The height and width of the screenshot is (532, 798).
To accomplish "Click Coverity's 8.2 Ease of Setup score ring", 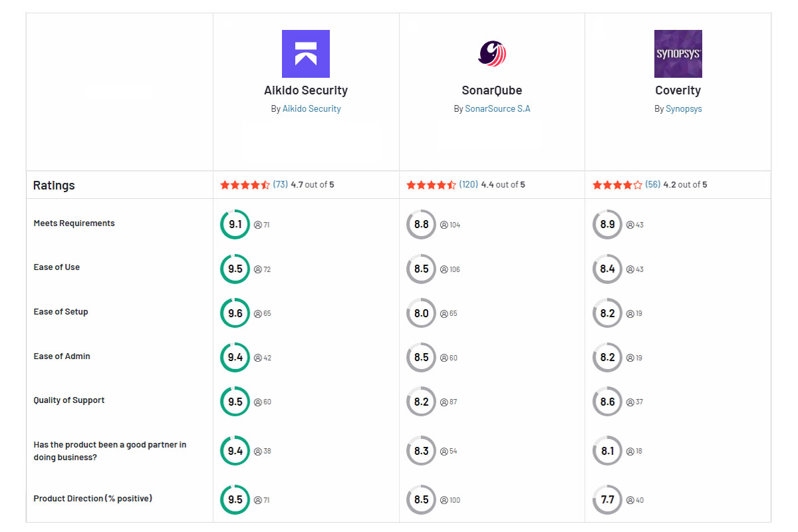I will [608, 313].
